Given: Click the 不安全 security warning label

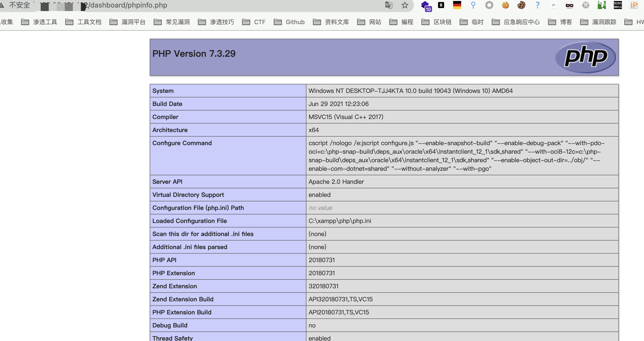Looking at the screenshot, I should pos(19,5).
